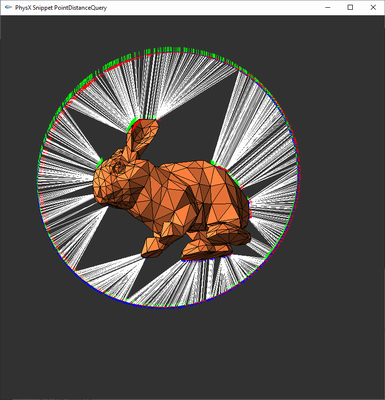Click the window title 'PhysX Snippet PointDistanceQuery'
This screenshot has height=400, width=385.
click(x=61, y=8)
